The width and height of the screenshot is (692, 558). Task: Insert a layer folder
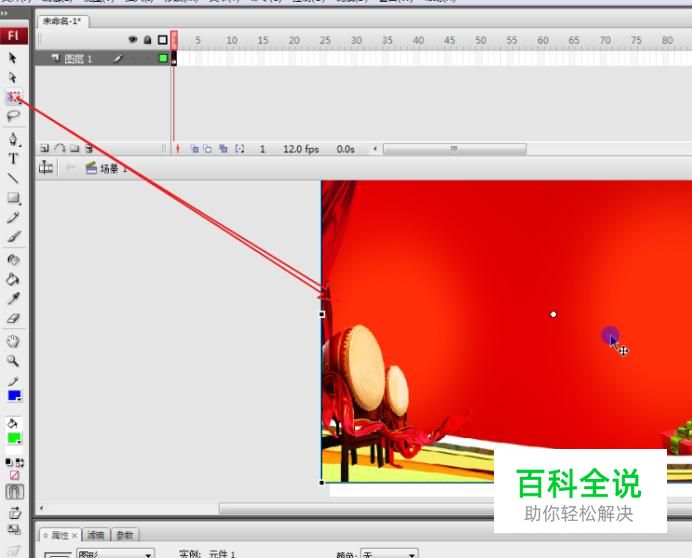[x=74, y=148]
